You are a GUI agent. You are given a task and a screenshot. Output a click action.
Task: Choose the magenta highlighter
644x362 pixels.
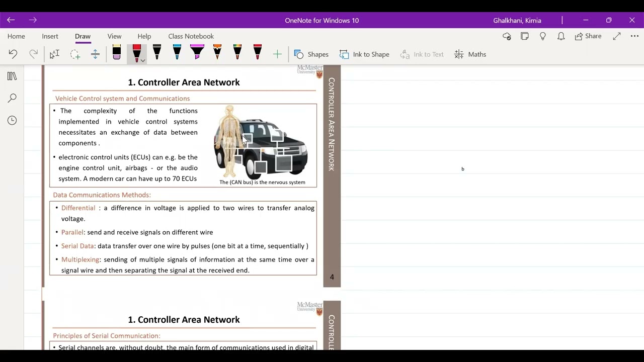coord(197,52)
